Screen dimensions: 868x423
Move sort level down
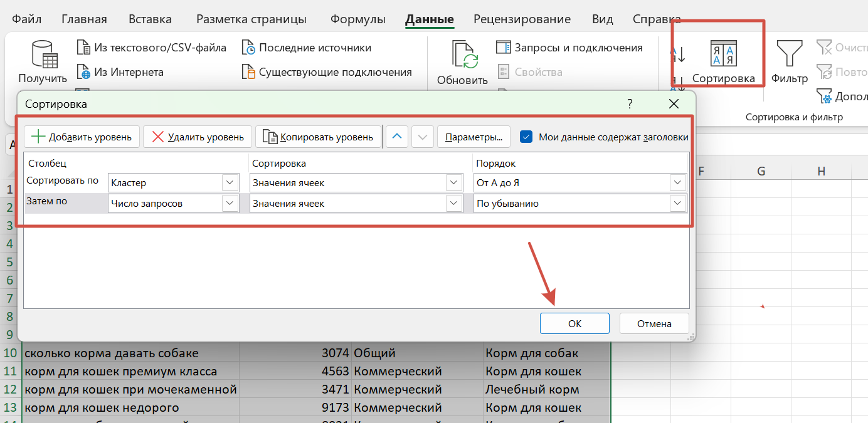tap(423, 137)
